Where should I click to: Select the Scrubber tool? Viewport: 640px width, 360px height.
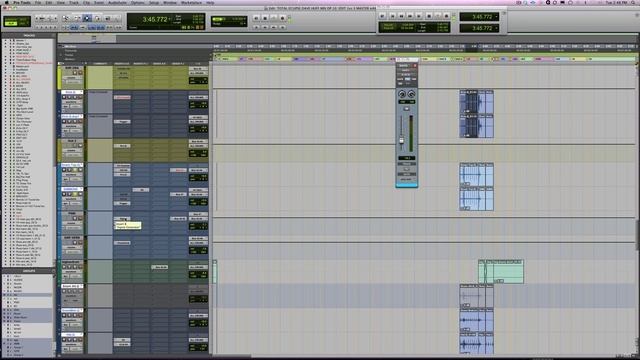click(107, 18)
